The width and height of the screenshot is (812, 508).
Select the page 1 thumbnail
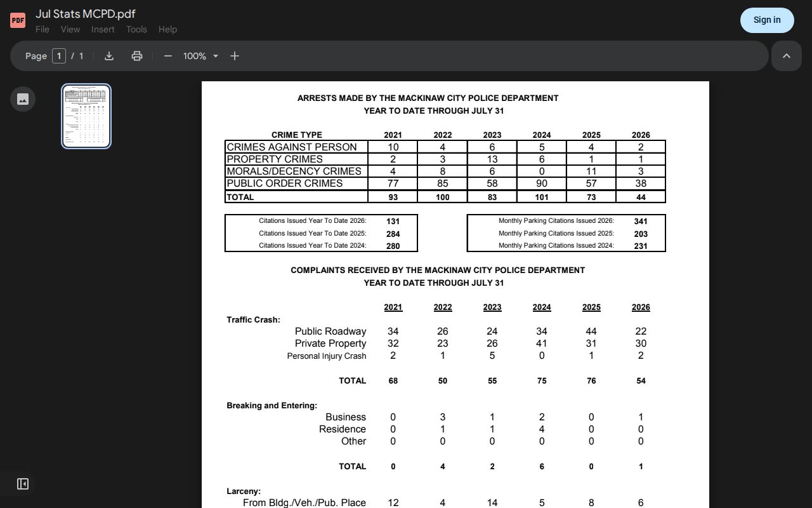click(86, 116)
